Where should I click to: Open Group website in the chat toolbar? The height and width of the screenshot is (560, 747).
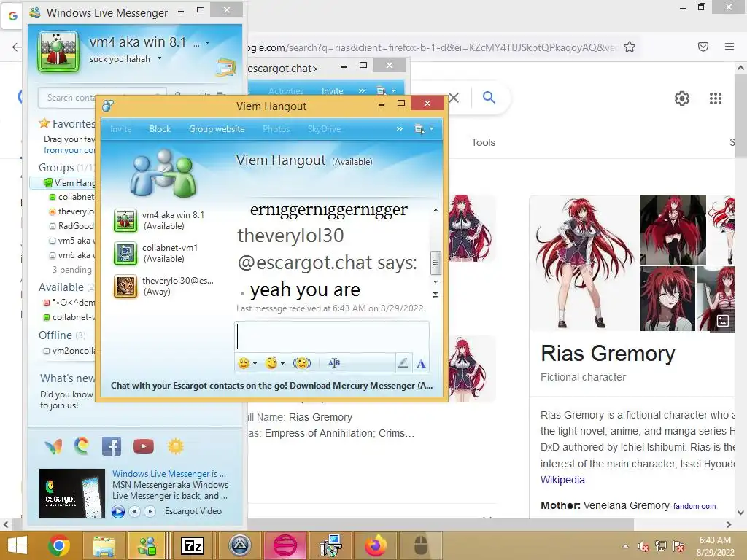point(217,129)
